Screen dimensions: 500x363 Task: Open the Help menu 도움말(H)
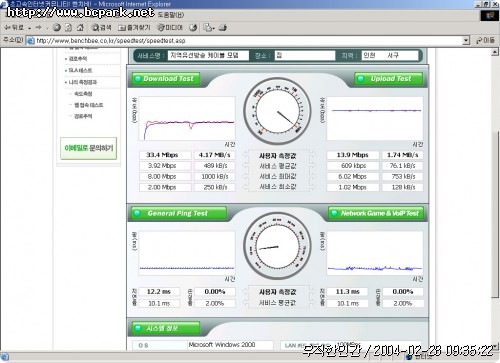[x=171, y=15]
